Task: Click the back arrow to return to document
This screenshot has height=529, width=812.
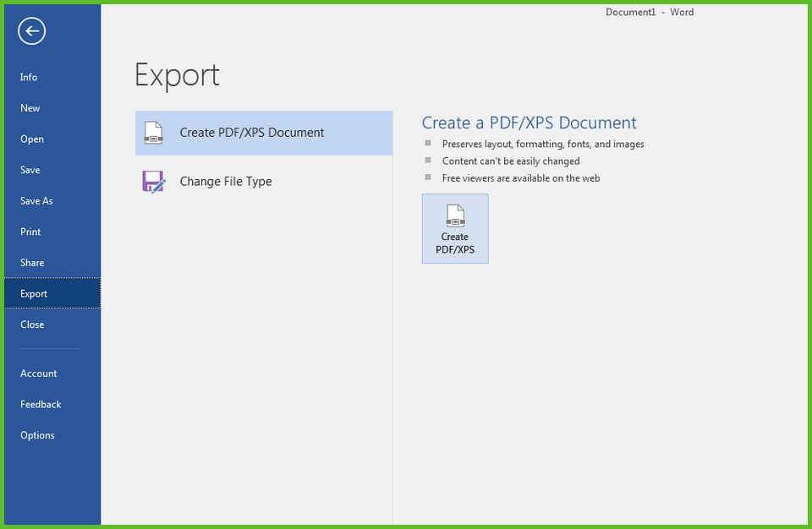Action: click(31, 31)
